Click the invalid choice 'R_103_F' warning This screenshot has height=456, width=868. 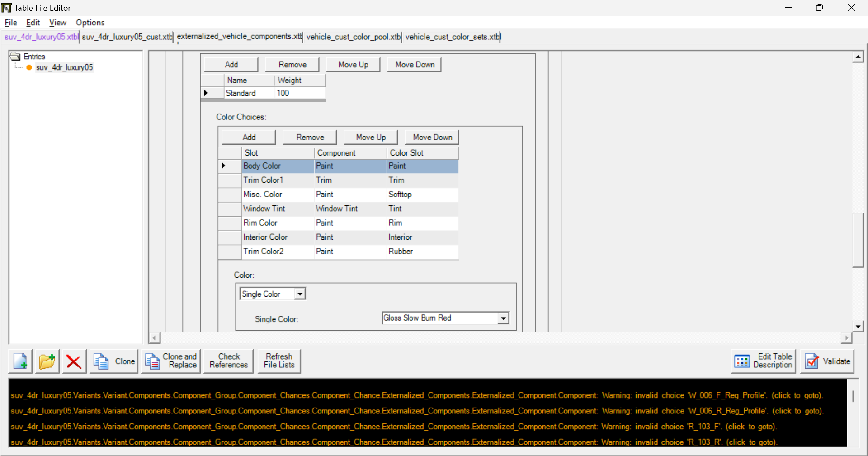pos(393,427)
